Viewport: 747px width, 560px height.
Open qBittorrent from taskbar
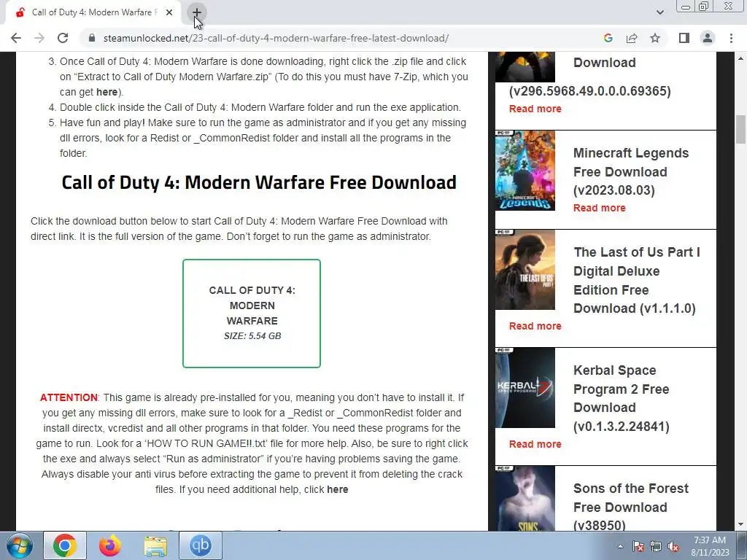200,545
